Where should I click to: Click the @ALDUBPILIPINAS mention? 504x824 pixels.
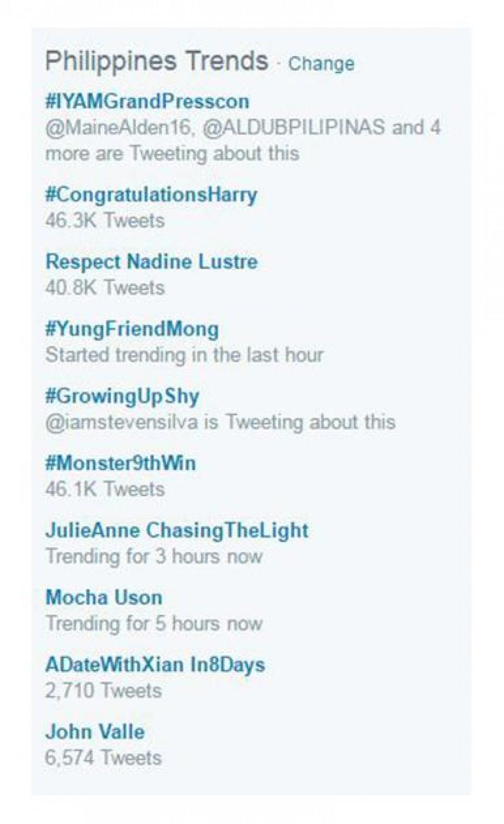click(293, 127)
